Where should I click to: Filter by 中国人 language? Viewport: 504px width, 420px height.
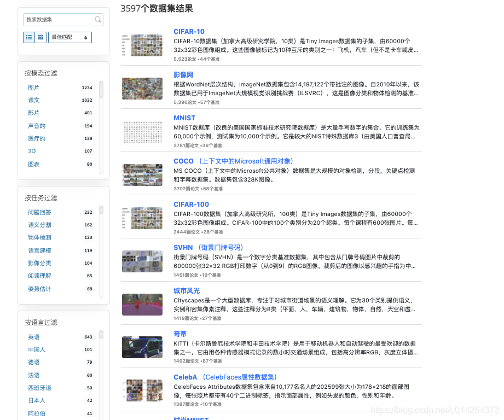37,349
